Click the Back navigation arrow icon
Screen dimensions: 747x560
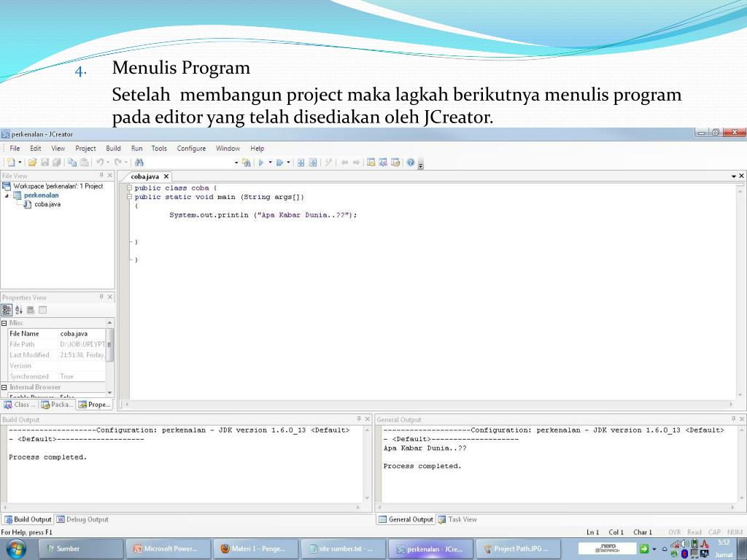pyautogui.click(x=344, y=163)
